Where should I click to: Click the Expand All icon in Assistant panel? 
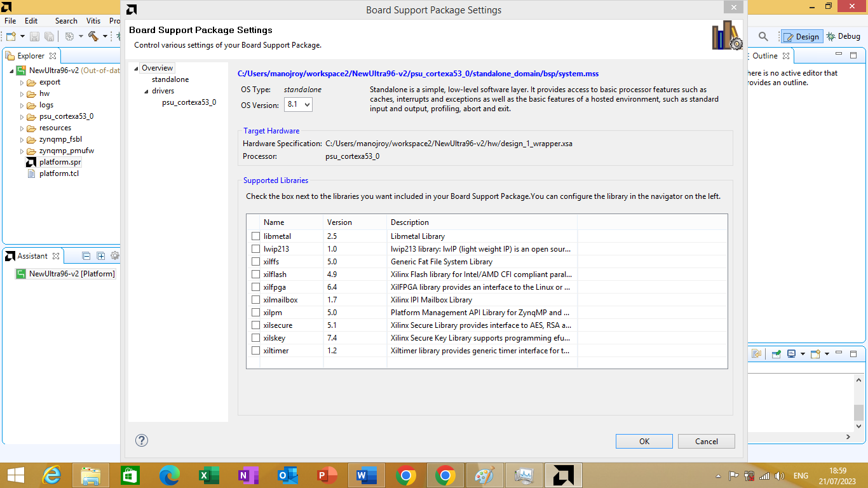click(100, 256)
